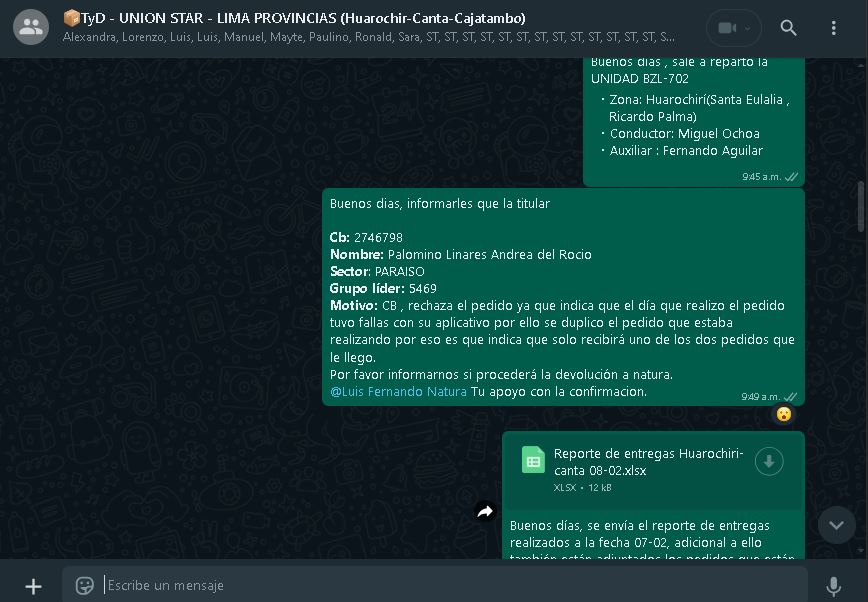Open group info from the chat title

tap(293, 18)
